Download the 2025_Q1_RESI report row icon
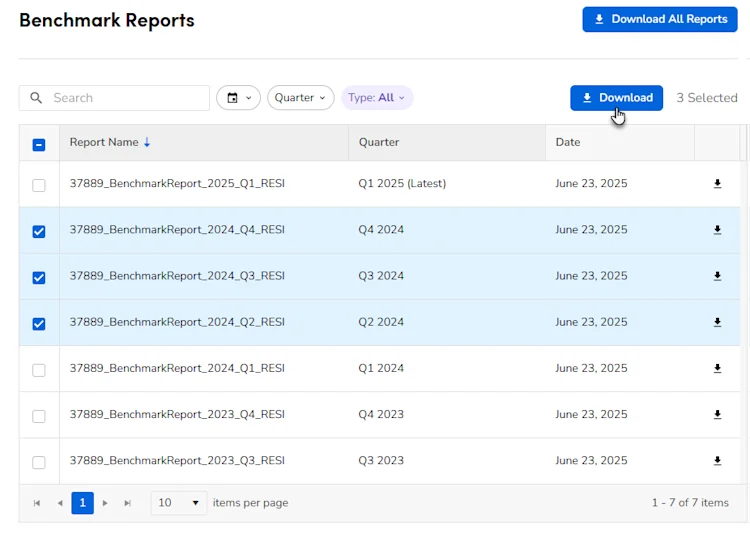The height and width of the screenshot is (538, 750). click(x=717, y=184)
